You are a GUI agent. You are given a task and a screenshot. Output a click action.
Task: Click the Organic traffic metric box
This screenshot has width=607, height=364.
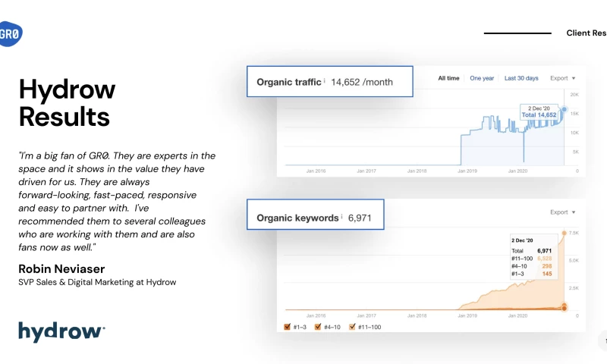pyautogui.click(x=329, y=81)
